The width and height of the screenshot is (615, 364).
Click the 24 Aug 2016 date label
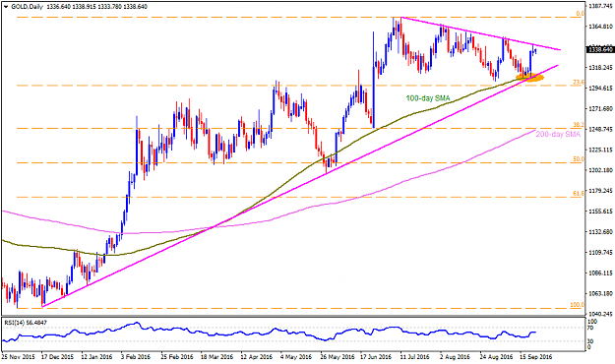[x=497, y=357]
